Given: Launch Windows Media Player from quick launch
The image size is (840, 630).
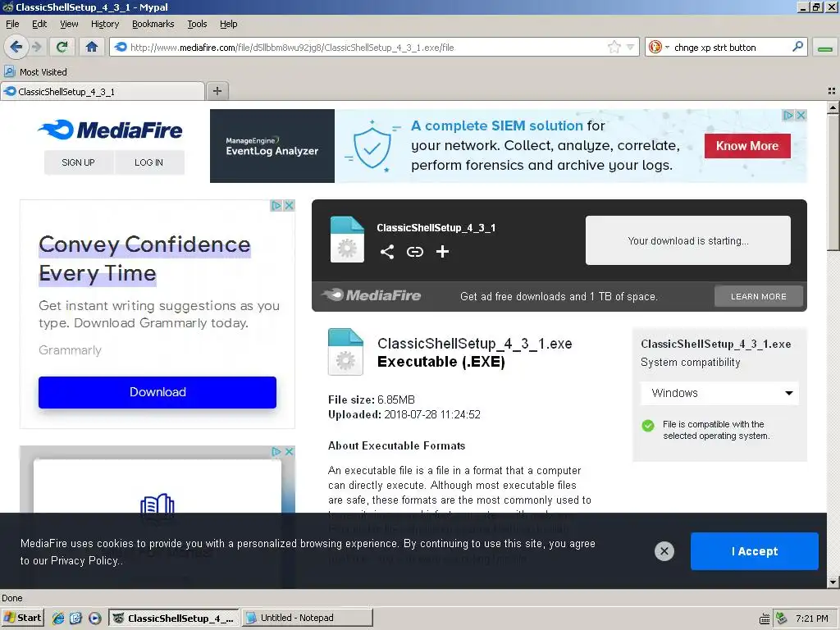Looking at the screenshot, I should tap(94, 618).
